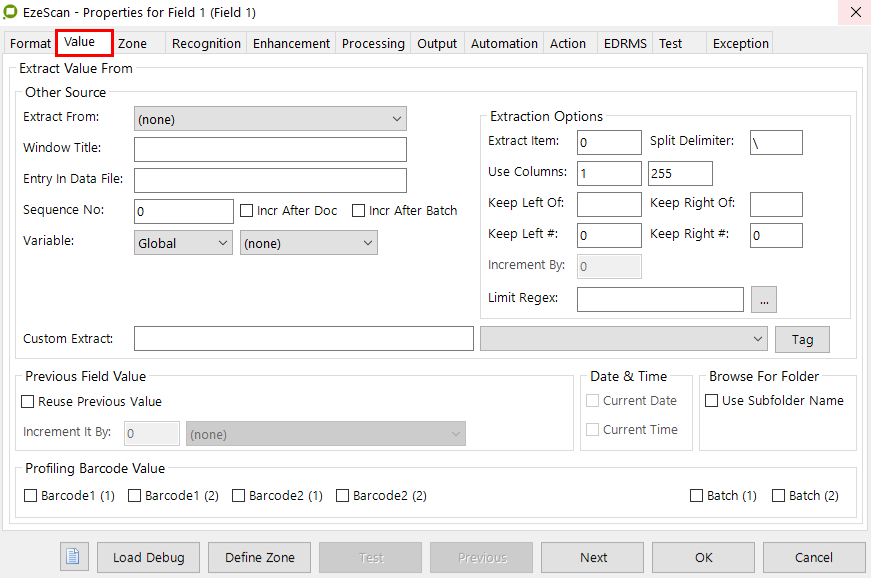
Task: Expand the Variable Global dropdown
Action: coord(183,243)
